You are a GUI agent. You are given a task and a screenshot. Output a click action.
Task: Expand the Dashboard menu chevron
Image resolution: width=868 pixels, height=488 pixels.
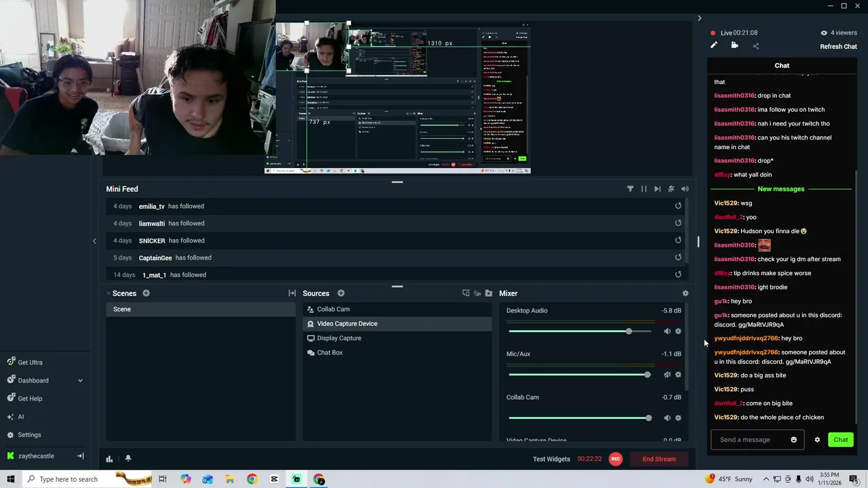tap(80, 381)
